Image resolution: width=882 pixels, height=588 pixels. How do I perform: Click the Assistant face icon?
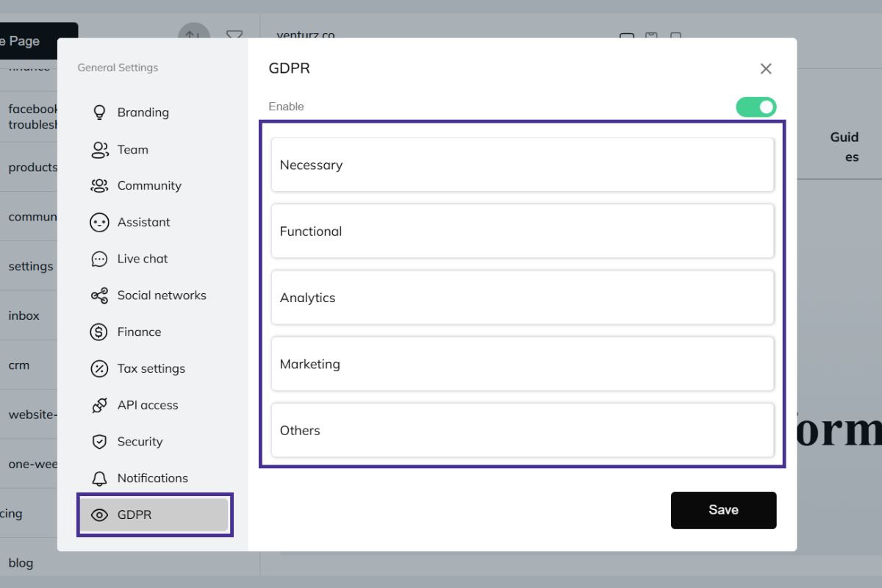click(x=99, y=222)
